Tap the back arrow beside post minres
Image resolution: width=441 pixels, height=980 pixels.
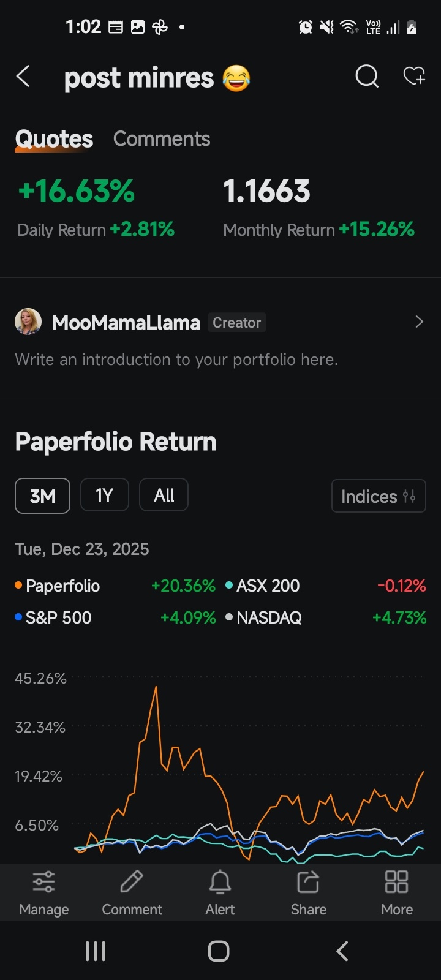pyautogui.click(x=23, y=77)
